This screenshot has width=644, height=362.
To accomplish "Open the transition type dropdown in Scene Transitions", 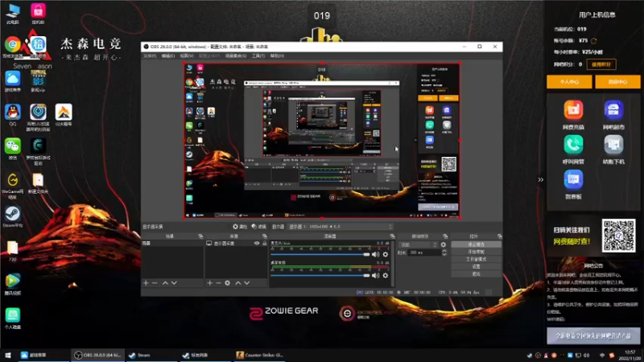I will (x=418, y=245).
